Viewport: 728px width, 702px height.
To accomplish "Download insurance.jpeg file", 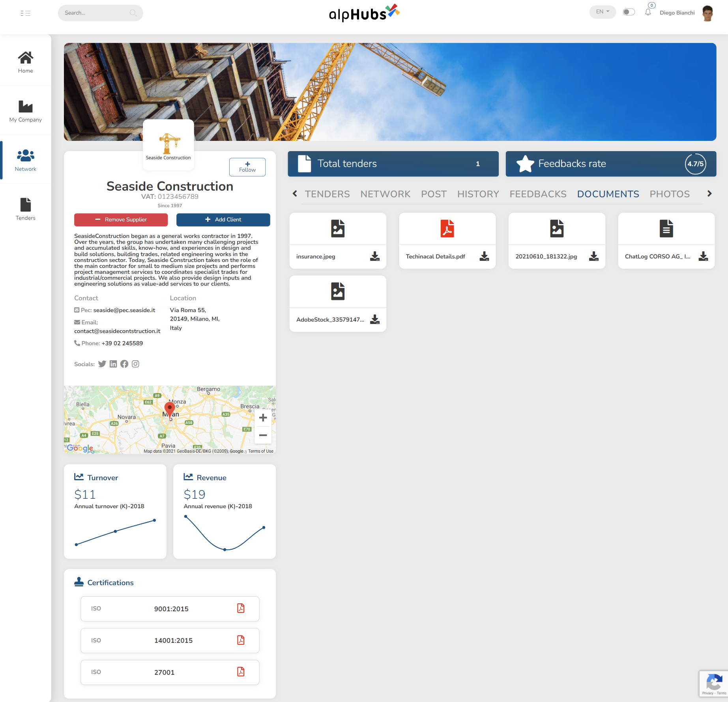I will [x=375, y=256].
